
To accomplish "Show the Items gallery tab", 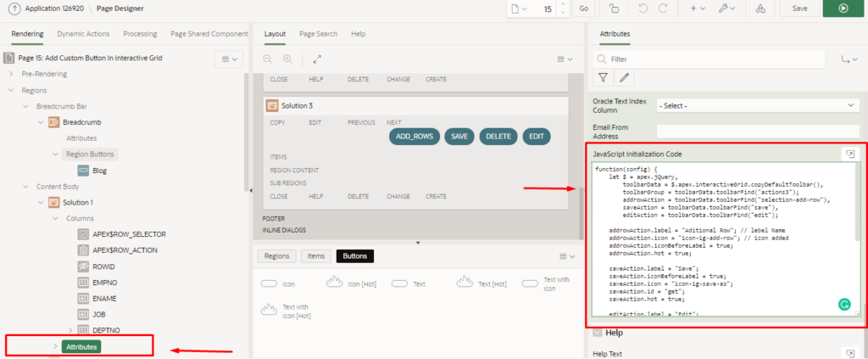I will (x=315, y=255).
